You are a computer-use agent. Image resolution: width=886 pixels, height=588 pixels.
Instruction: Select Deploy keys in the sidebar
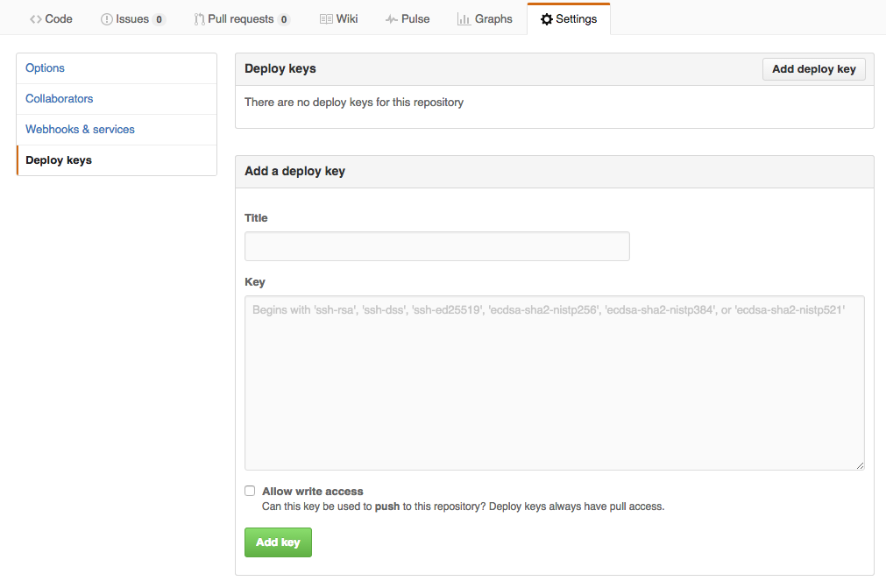59,160
